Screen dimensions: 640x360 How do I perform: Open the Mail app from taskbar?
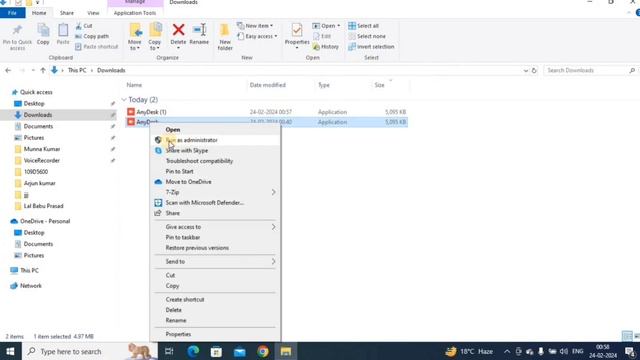240,351
